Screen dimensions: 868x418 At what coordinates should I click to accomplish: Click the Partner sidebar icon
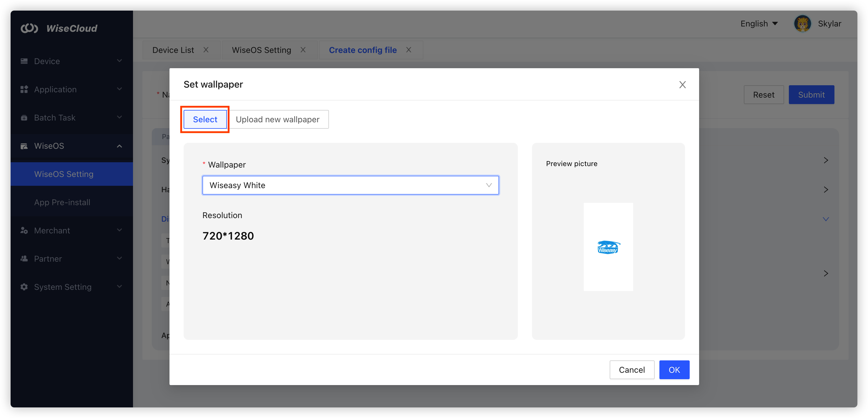[24, 259]
